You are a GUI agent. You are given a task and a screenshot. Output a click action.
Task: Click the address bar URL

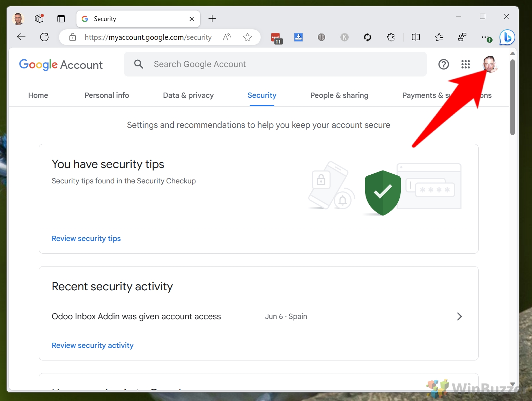tap(148, 37)
